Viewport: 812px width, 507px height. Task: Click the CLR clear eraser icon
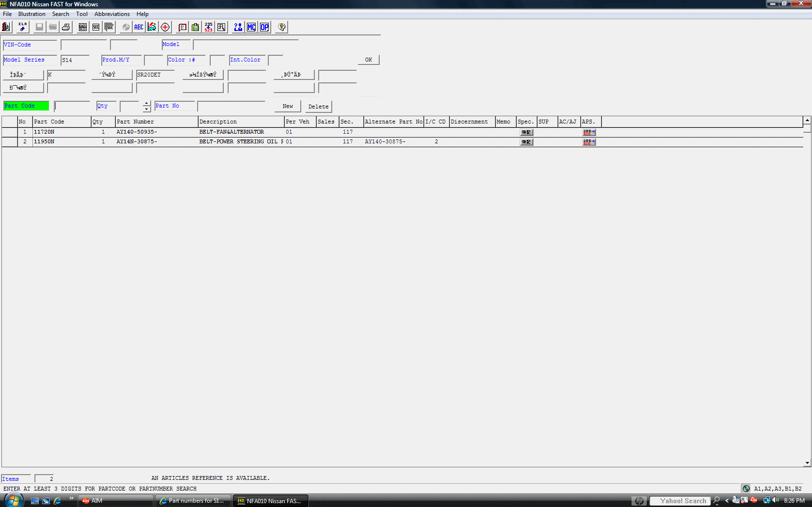(23, 27)
